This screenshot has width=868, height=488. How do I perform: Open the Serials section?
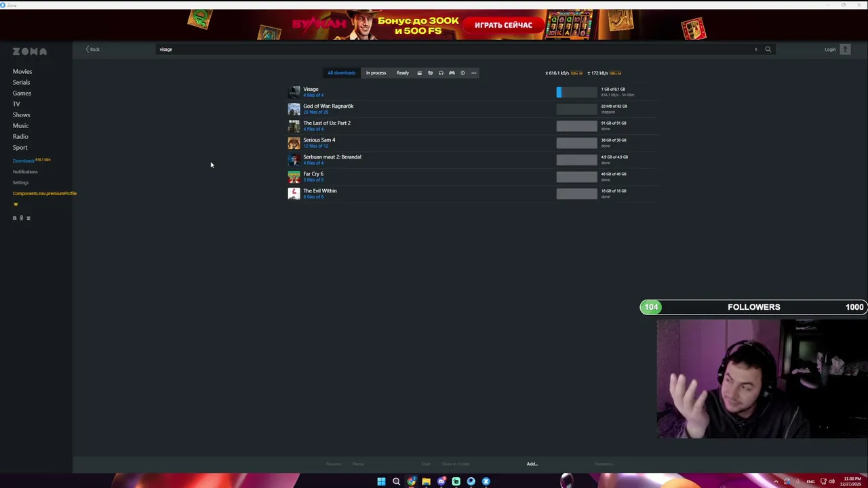point(21,83)
